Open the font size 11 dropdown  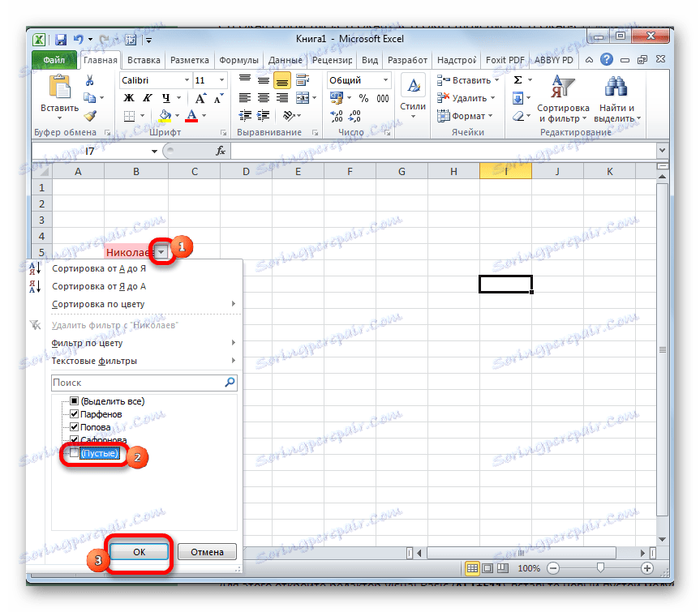tap(222, 80)
